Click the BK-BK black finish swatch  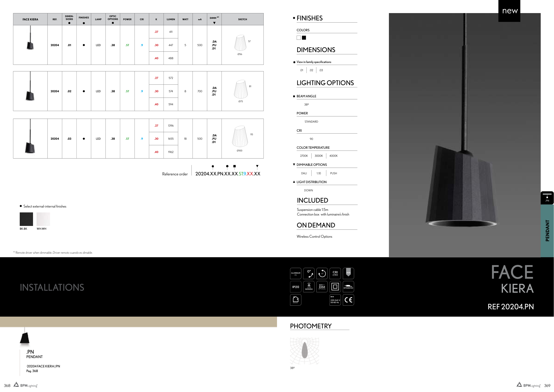pos(26,219)
